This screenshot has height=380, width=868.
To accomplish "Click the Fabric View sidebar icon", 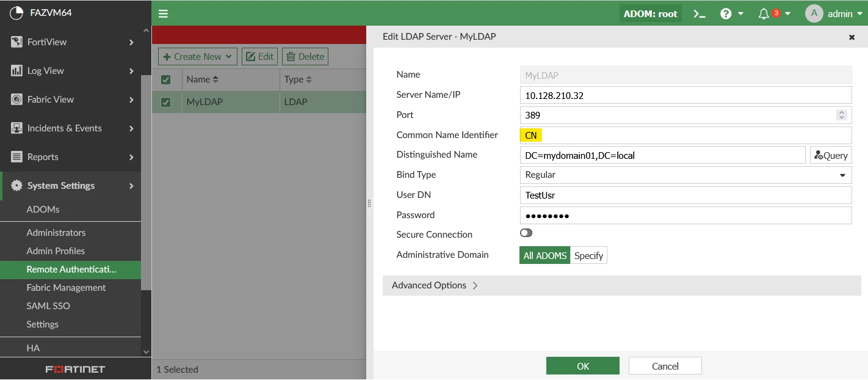I will pyautogui.click(x=16, y=100).
